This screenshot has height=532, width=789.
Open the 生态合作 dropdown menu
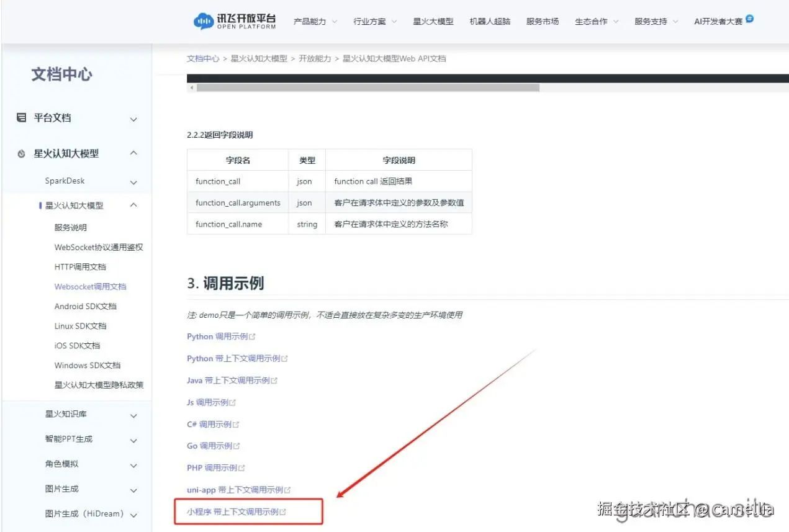[x=597, y=21]
